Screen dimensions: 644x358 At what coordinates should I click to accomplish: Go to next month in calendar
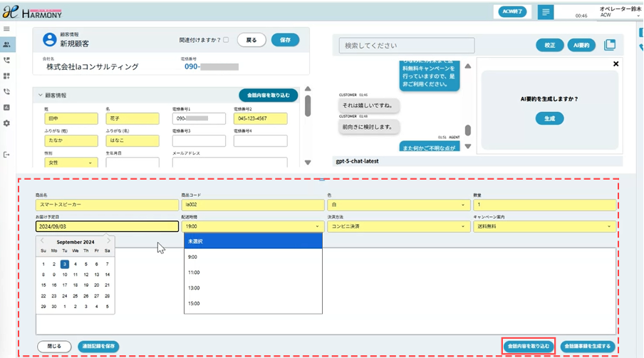click(108, 241)
